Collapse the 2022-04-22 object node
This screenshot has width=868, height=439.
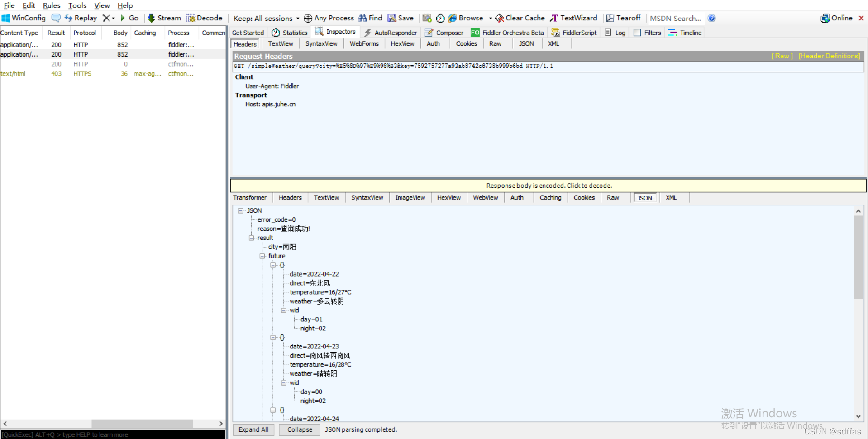pos(273,265)
